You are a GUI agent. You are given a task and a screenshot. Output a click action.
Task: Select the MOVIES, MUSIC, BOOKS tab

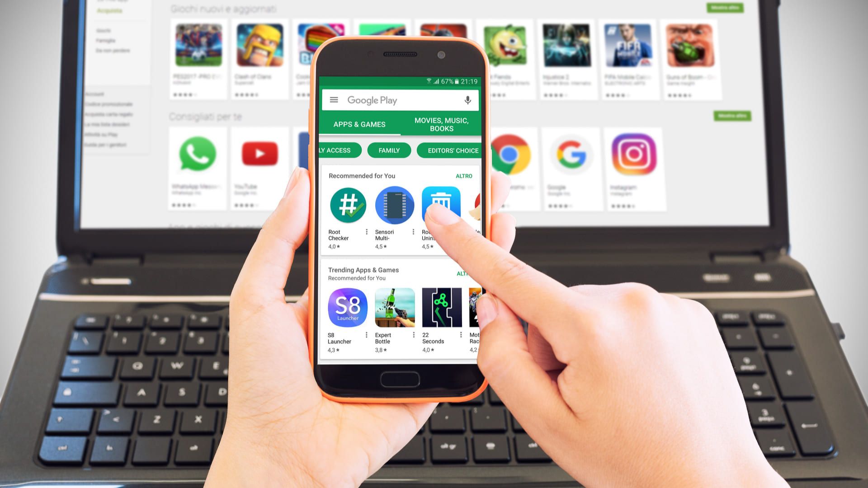(x=442, y=123)
